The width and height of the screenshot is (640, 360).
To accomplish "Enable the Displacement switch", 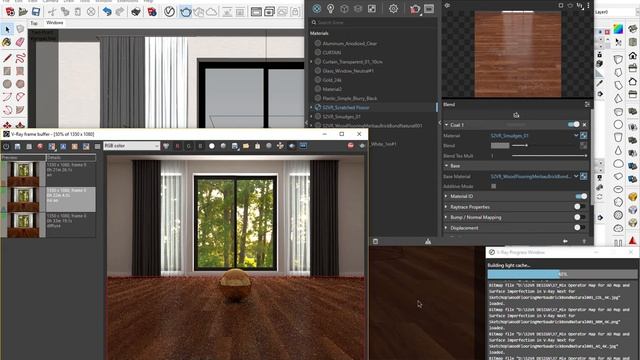I will [x=580, y=228].
